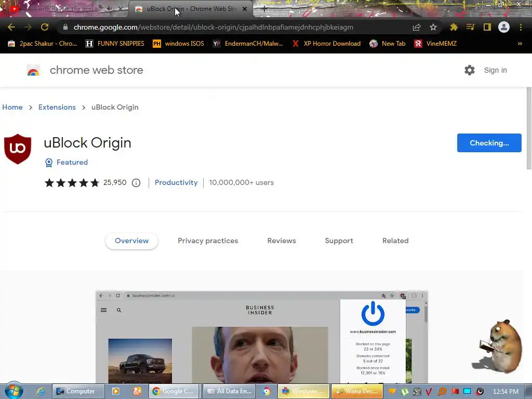Switch to Google Chrome taskbar button
This screenshot has width=532, height=399.
coord(174,391)
